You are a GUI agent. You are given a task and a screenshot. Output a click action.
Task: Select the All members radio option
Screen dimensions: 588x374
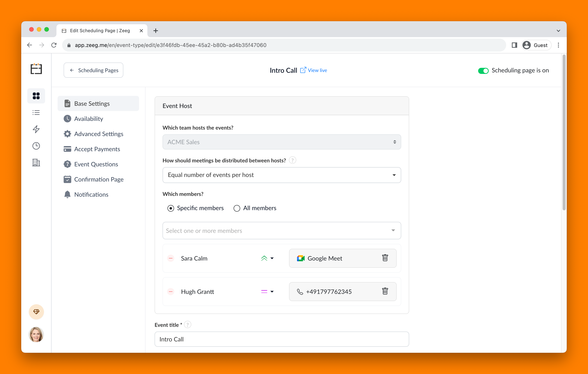pos(237,208)
